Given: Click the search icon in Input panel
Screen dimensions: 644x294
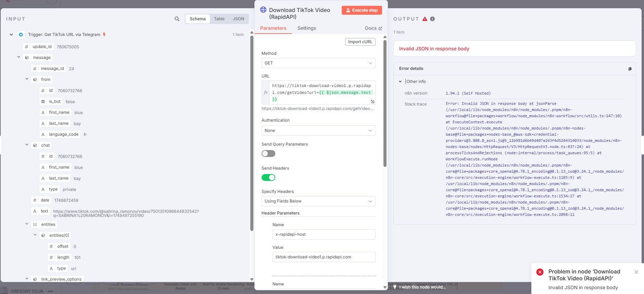Looking at the screenshot, I should point(177,19).
